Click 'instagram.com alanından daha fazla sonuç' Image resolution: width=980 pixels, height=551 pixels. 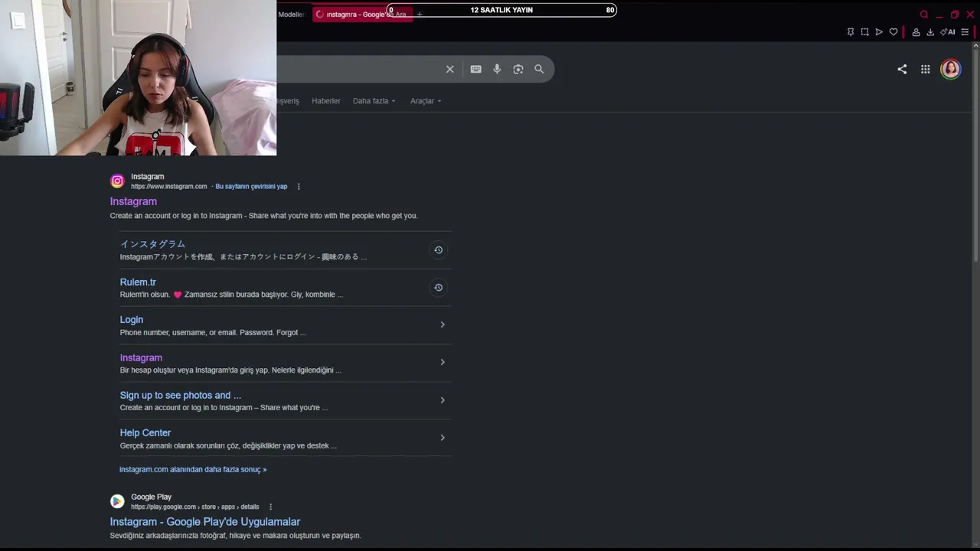[193, 469]
